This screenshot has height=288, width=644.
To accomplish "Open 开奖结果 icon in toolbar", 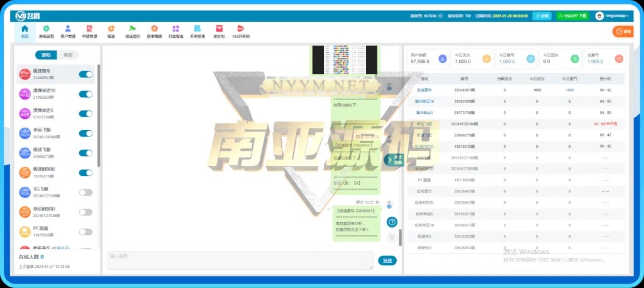I will point(197,31).
